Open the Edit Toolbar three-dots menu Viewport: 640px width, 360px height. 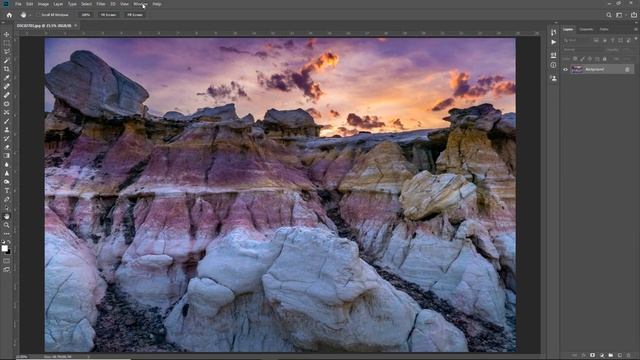point(7,233)
